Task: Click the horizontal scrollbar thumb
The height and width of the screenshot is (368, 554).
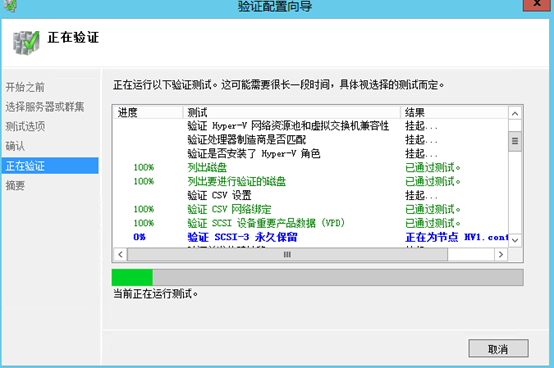Action: pyautogui.click(x=287, y=254)
